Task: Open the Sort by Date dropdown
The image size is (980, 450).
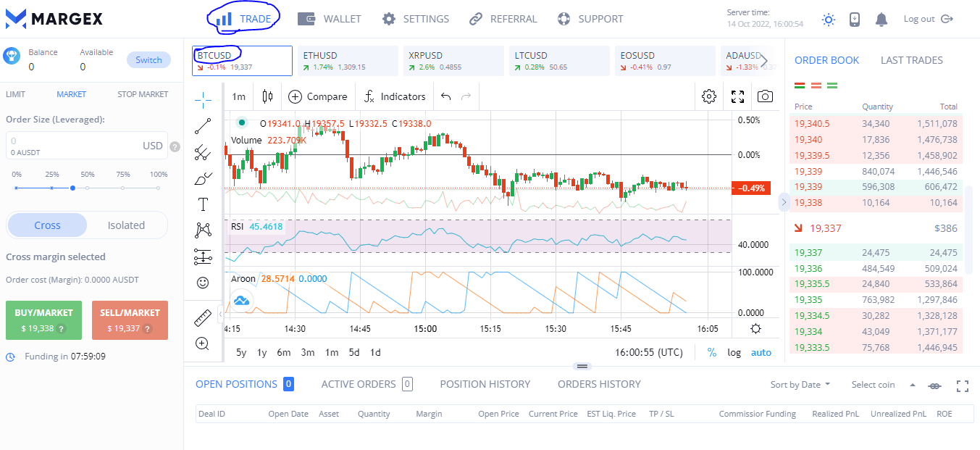Action: (x=800, y=385)
